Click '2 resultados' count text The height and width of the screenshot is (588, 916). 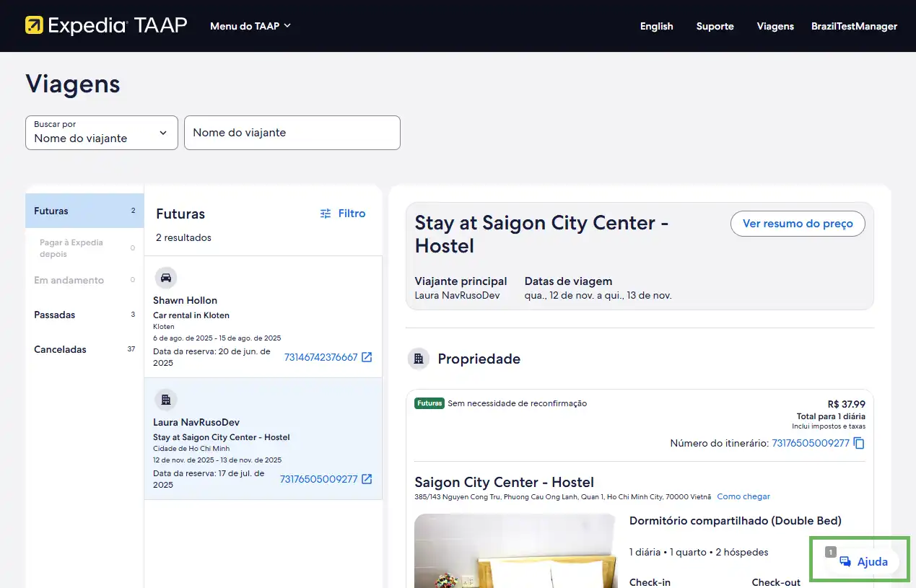coord(183,237)
